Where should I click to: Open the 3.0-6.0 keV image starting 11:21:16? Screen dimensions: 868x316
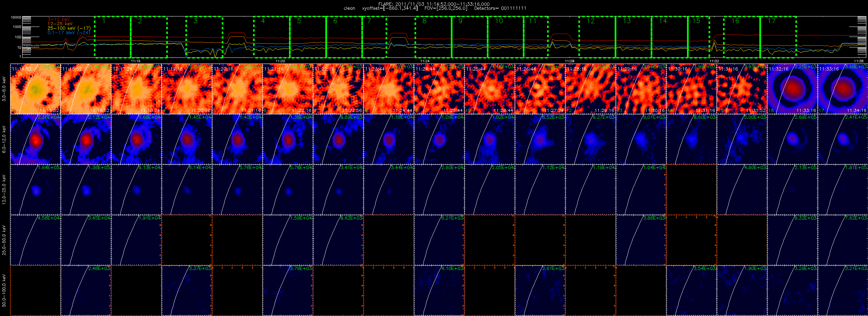288,89
